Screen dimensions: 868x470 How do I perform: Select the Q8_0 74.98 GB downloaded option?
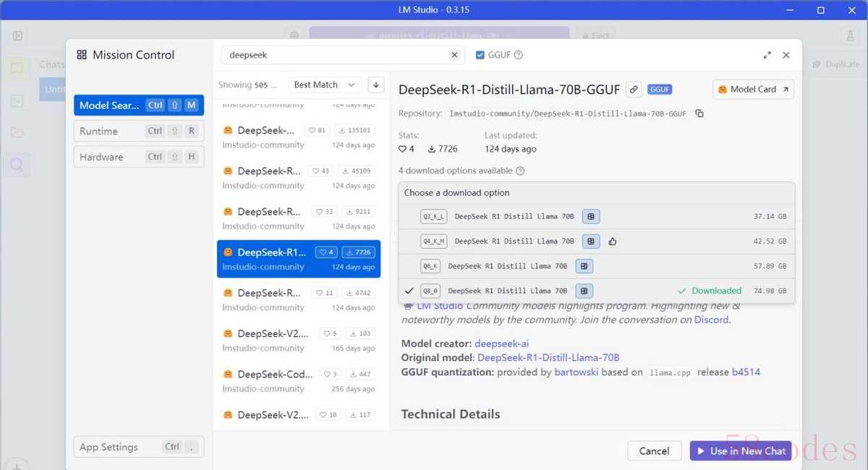coord(597,291)
